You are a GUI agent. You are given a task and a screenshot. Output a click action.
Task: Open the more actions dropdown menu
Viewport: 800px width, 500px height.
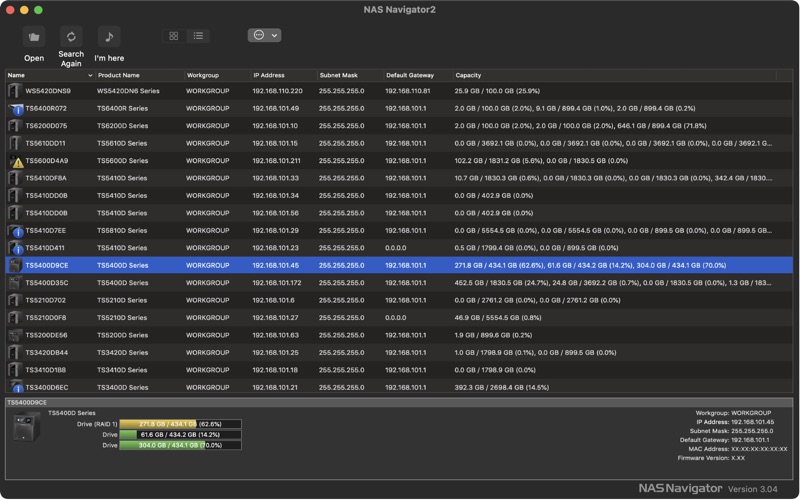point(264,35)
